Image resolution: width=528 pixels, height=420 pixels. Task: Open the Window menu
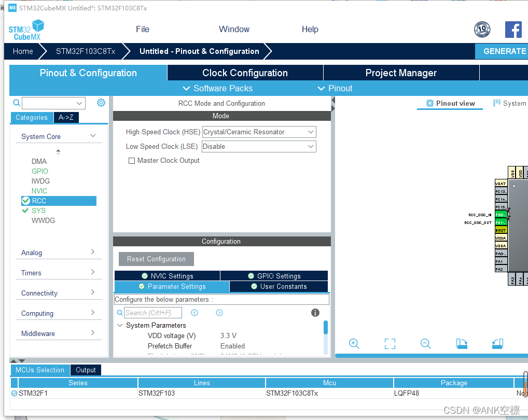234,29
